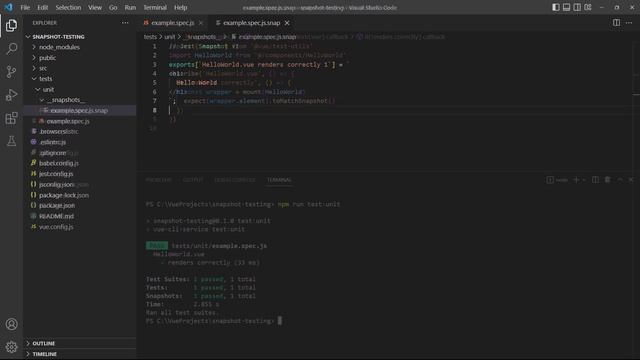
Task: Click the VS Code logo icon
Action: [9, 7]
